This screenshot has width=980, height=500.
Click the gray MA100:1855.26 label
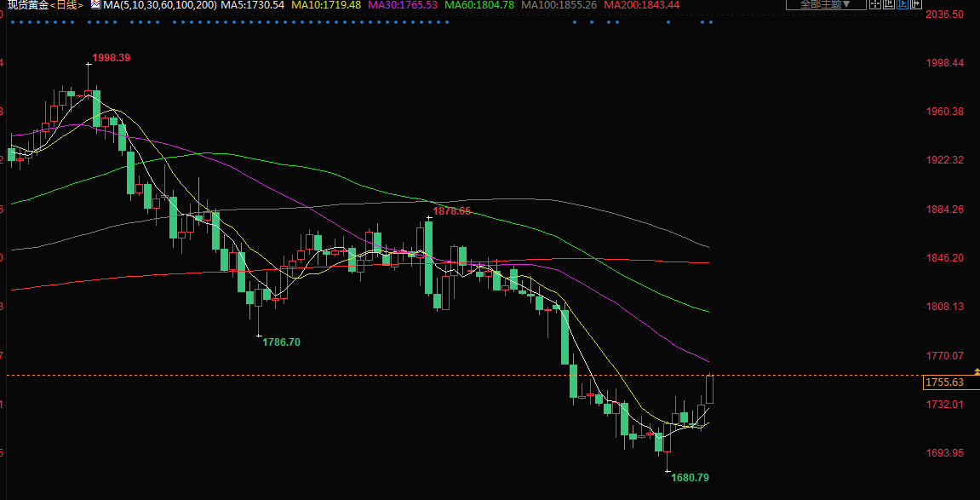pos(559,5)
